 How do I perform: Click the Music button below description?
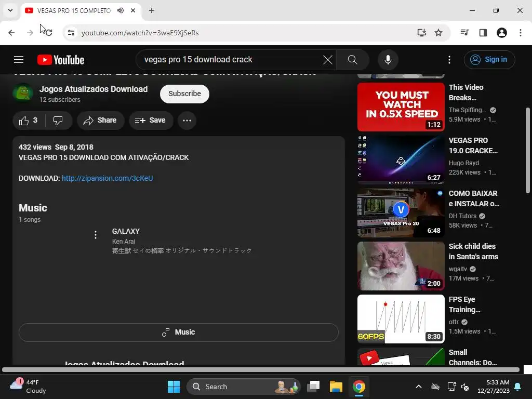pyautogui.click(x=179, y=332)
